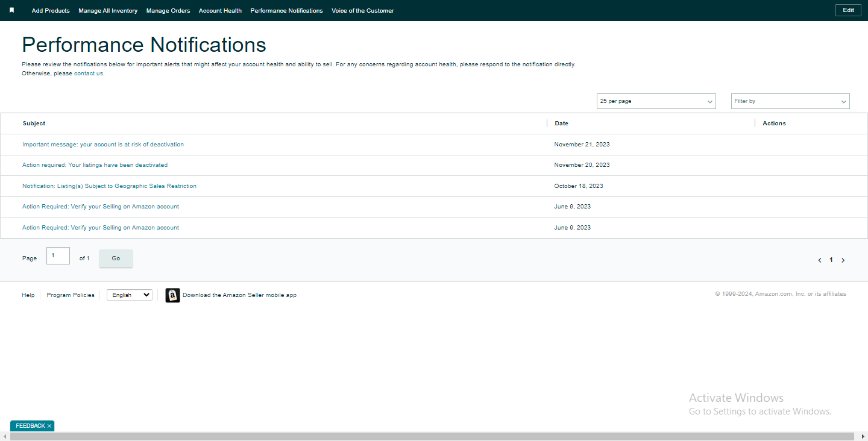
Task: Open Manage Orders menu item
Action: point(168,11)
